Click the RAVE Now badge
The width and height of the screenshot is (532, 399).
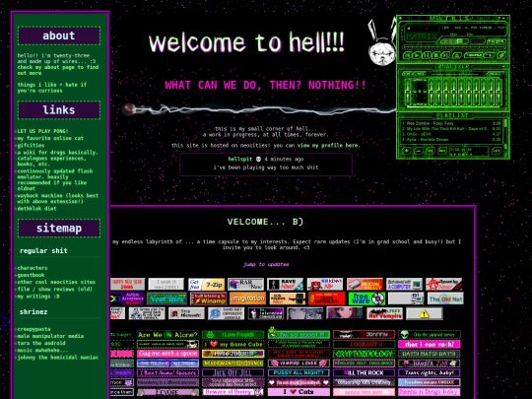[x=285, y=285]
